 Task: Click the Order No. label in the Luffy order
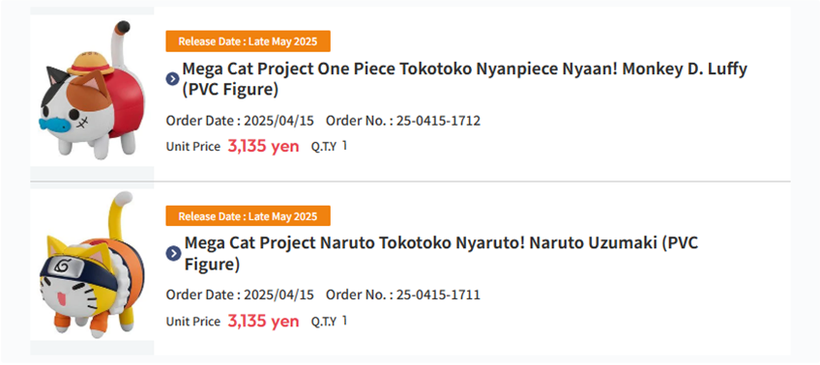click(359, 121)
